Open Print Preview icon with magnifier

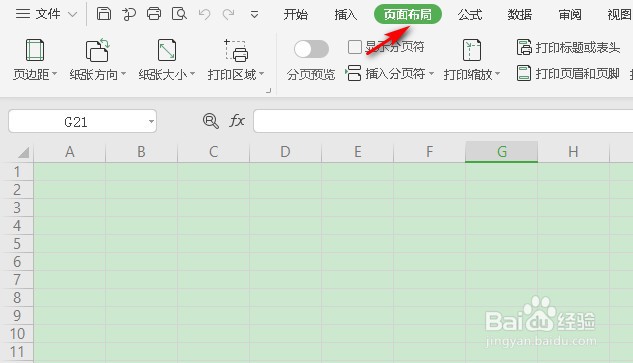tap(179, 14)
